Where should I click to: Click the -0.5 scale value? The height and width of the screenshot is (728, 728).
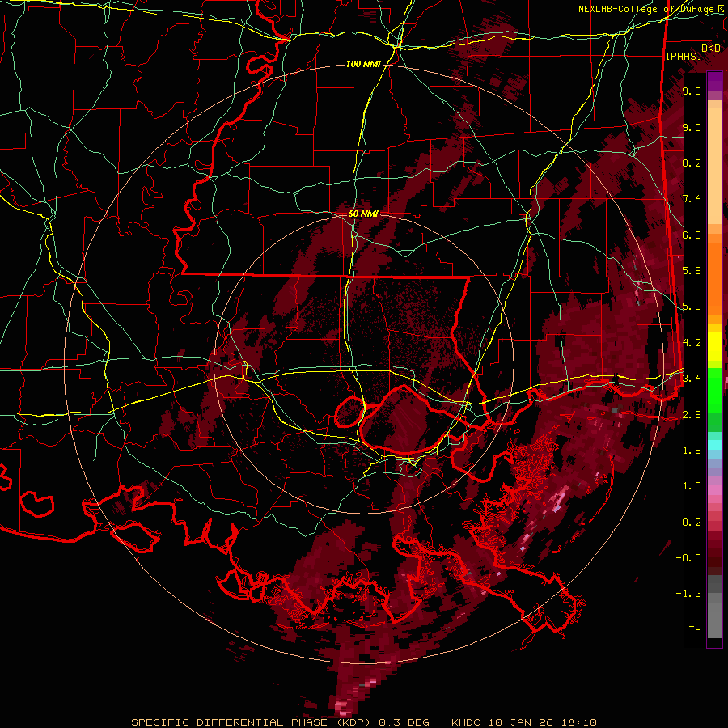point(688,558)
